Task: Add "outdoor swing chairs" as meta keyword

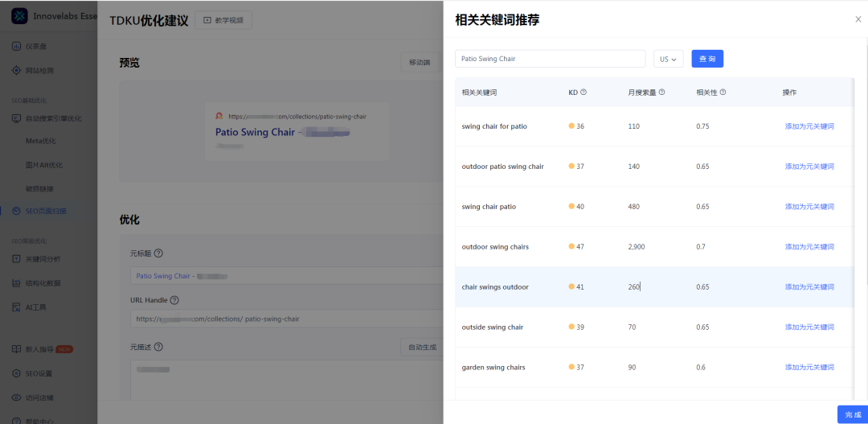Action: pos(809,247)
